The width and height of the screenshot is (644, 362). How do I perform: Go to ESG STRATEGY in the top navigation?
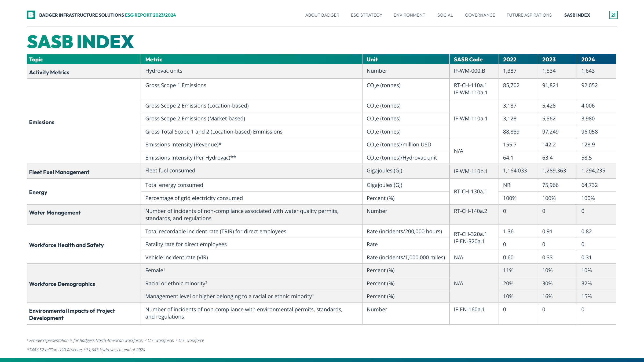click(x=366, y=15)
